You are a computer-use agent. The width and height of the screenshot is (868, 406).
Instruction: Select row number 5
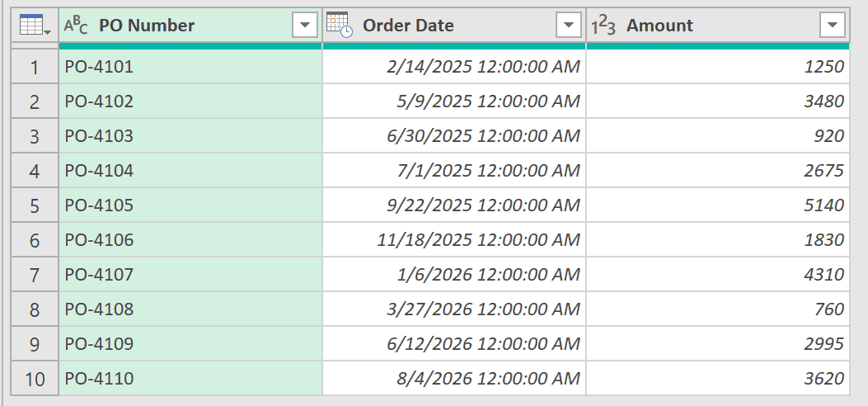coord(35,205)
